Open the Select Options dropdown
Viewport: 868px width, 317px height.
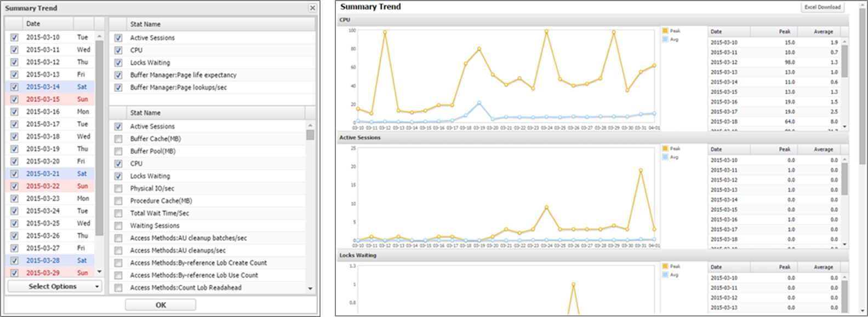click(55, 286)
